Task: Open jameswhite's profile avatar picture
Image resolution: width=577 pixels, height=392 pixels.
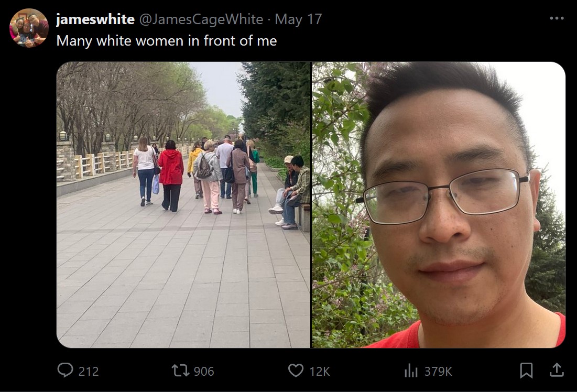Action: [x=29, y=28]
